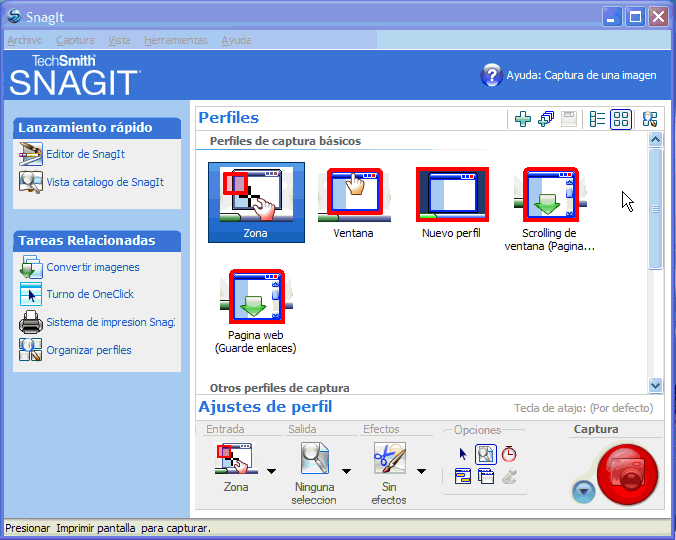The height and width of the screenshot is (540, 676).
Task: Click Convertir imagenes link
Action: [x=92, y=267]
